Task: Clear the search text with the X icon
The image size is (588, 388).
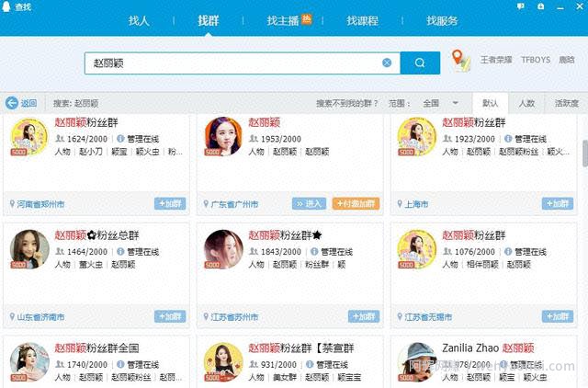Action: pyautogui.click(x=387, y=63)
